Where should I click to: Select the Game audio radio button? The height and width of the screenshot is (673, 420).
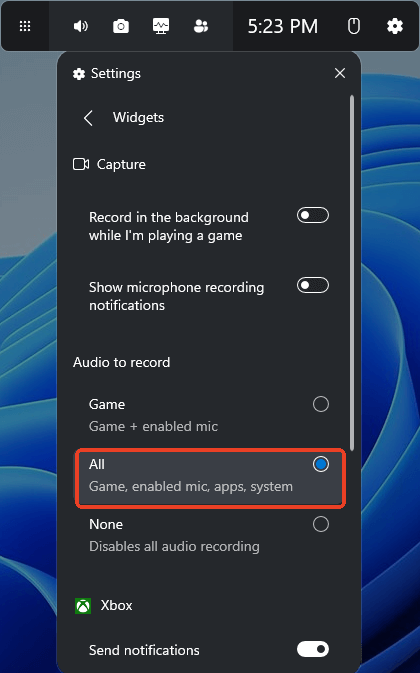(x=320, y=404)
